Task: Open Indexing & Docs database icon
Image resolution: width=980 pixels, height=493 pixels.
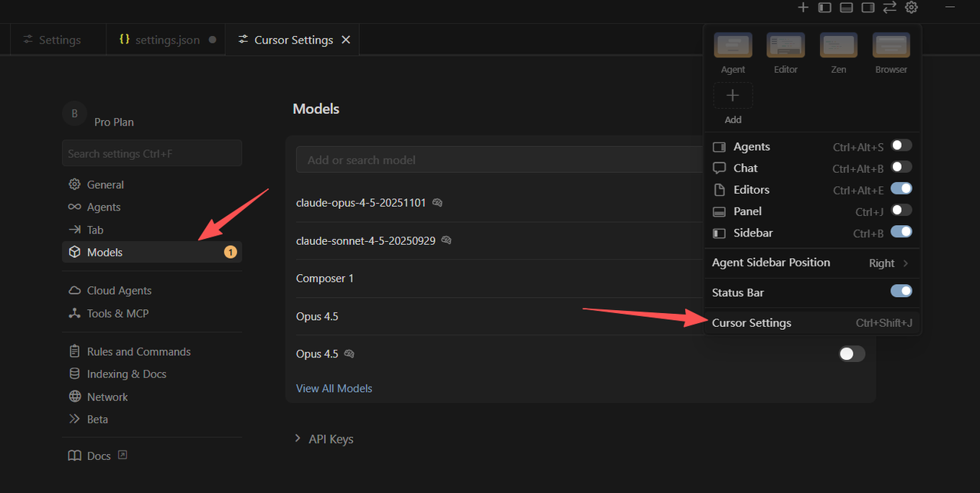Action: click(x=74, y=374)
